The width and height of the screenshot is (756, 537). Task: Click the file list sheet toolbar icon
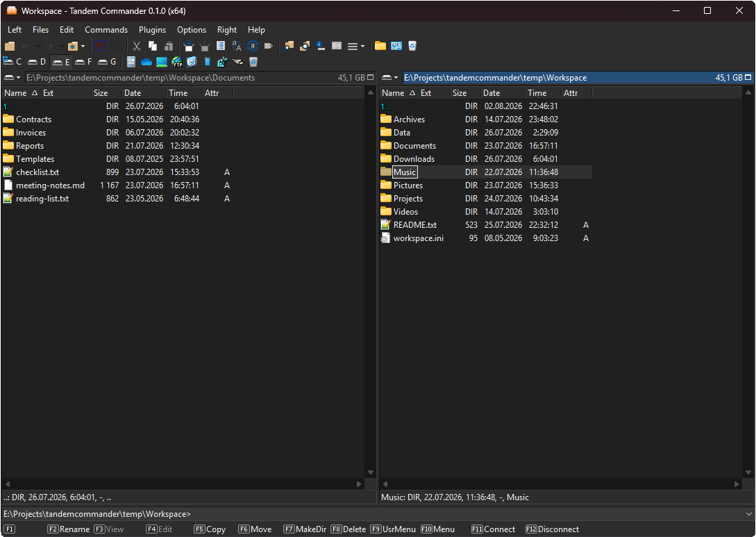coord(220,46)
